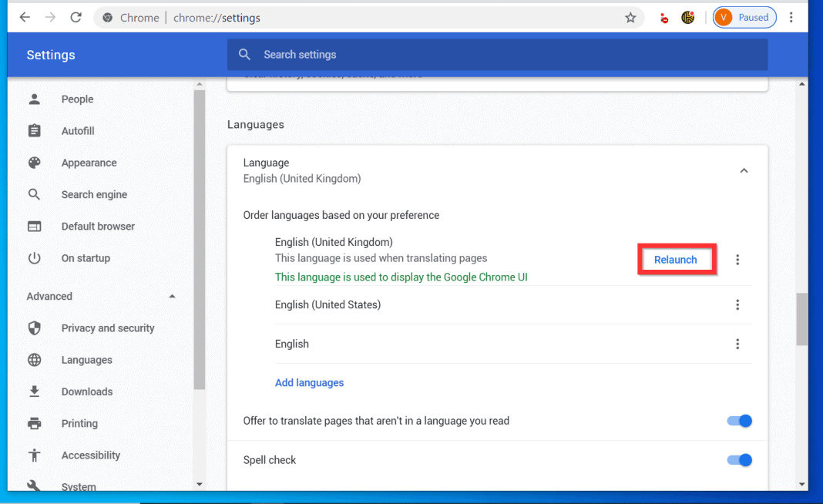This screenshot has width=823, height=504.
Task: Relaunch Chrome to apply language
Action: [676, 260]
